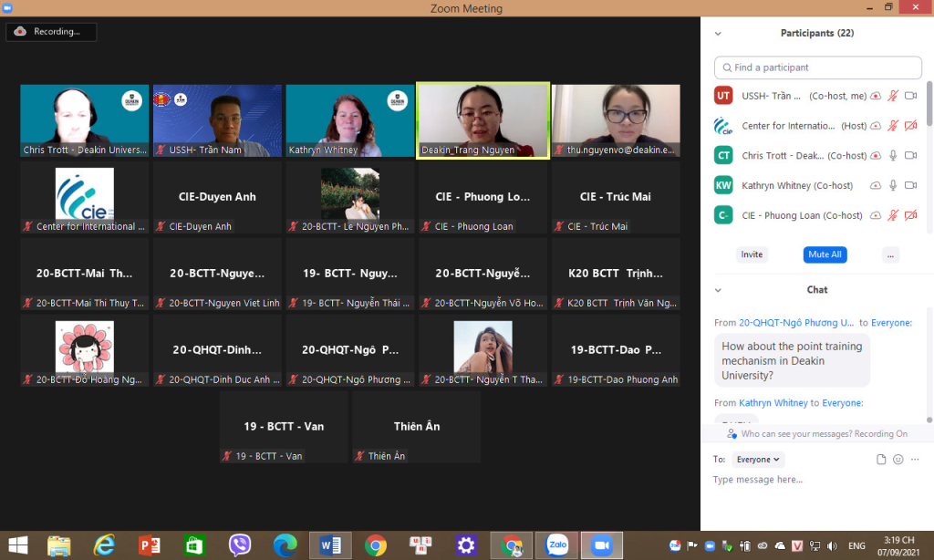Toggle mute for USSH- Trần participant
Screen dimensions: 934x560
892,96
